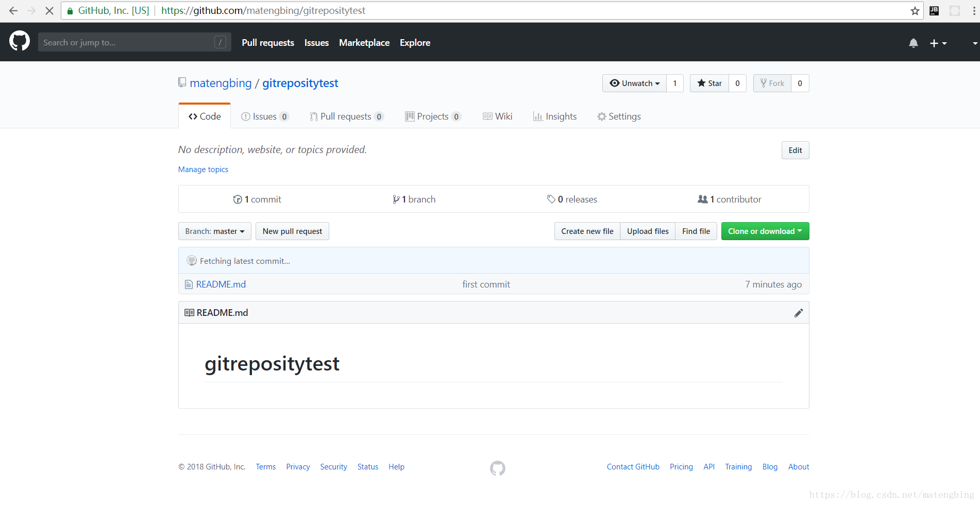This screenshot has width=980, height=505.
Task: Select the Code tab
Action: [205, 116]
